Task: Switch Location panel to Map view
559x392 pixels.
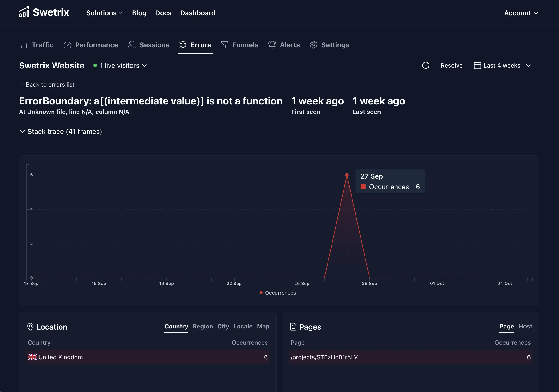Action: pyautogui.click(x=263, y=326)
